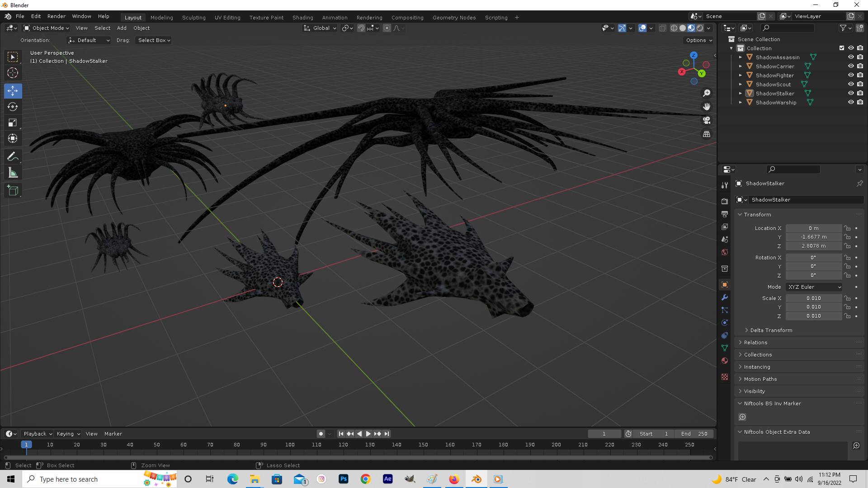Select the Measure tool
This screenshot has height=488, width=868.
tap(13, 173)
